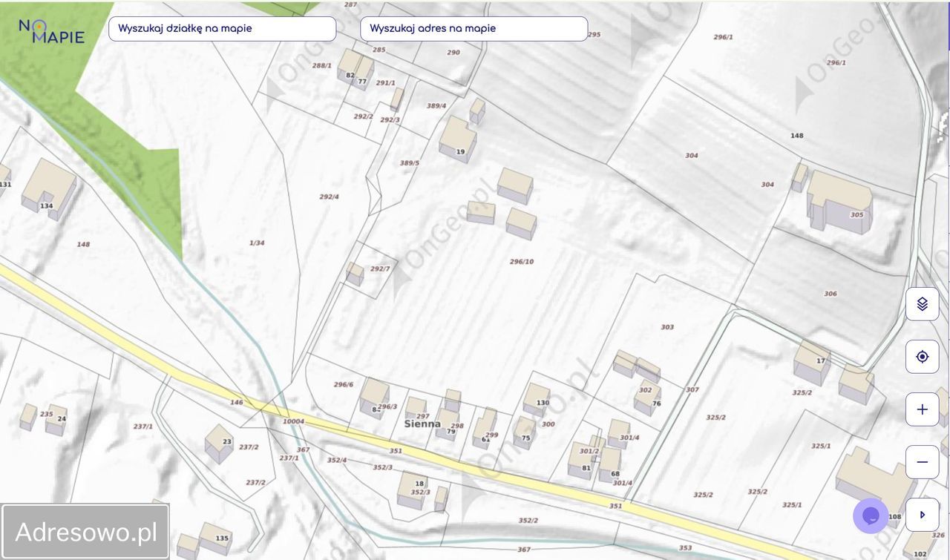Select parcel label 291/1
The height and width of the screenshot is (560, 950).
(x=385, y=83)
